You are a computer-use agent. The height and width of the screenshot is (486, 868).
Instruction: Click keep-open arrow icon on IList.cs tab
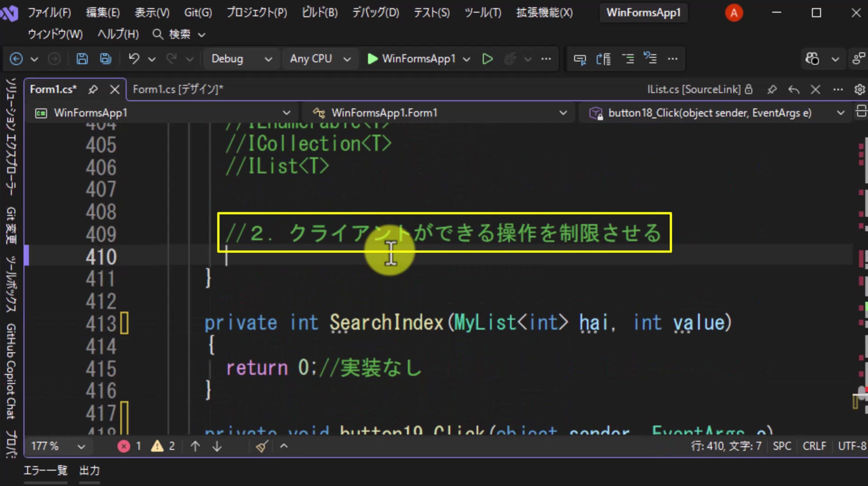[x=794, y=89]
